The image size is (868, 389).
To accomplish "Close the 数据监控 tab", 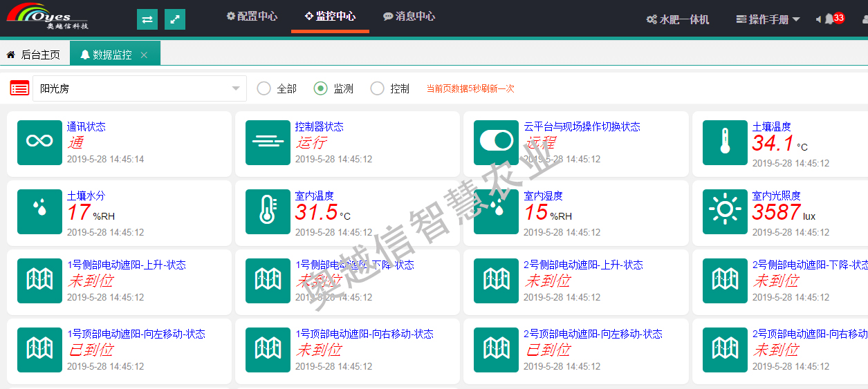I will (144, 55).
